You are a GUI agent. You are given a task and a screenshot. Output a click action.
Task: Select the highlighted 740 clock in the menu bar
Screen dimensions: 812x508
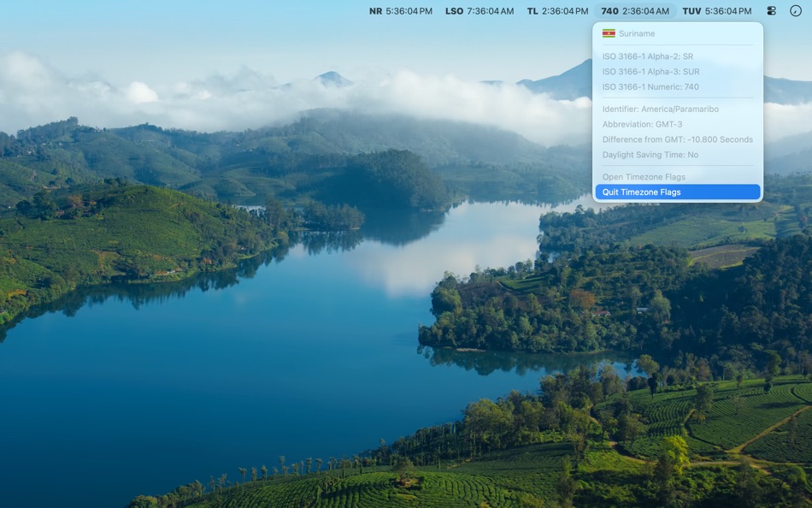[636, 11]
